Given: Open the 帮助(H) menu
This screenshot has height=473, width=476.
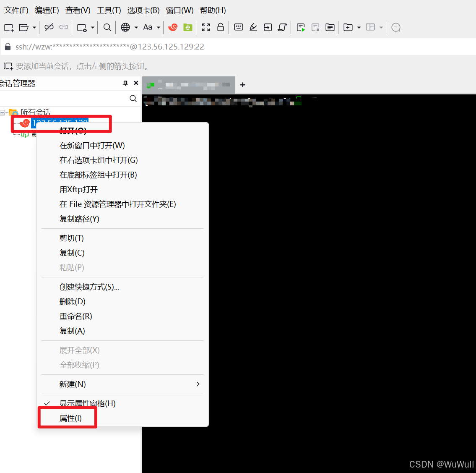Looking at the screenshot, I should [213, 10].
